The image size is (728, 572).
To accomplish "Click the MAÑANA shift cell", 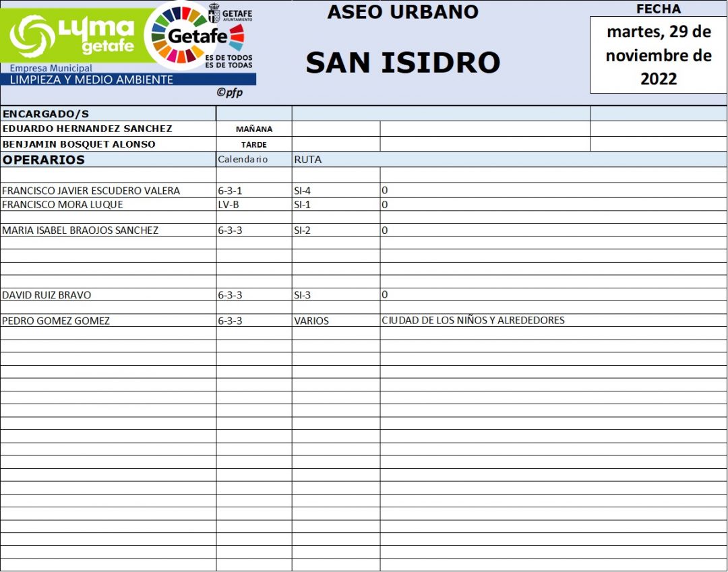I will click(x=254, y=129).
